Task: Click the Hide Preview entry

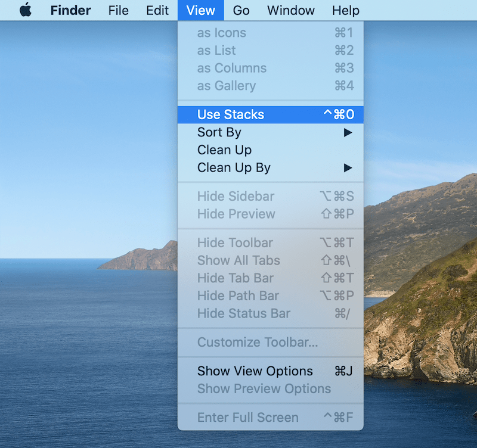Action: coord(271,214)
